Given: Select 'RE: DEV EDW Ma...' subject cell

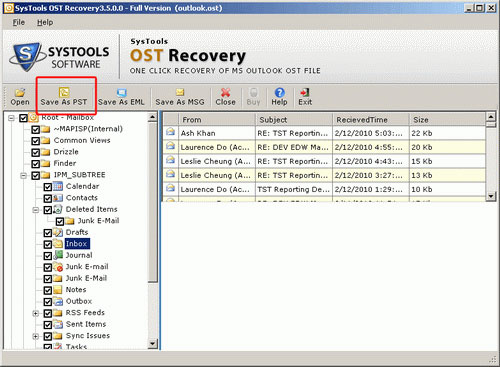Looking at the screenshot, I should tap(294, 147).
